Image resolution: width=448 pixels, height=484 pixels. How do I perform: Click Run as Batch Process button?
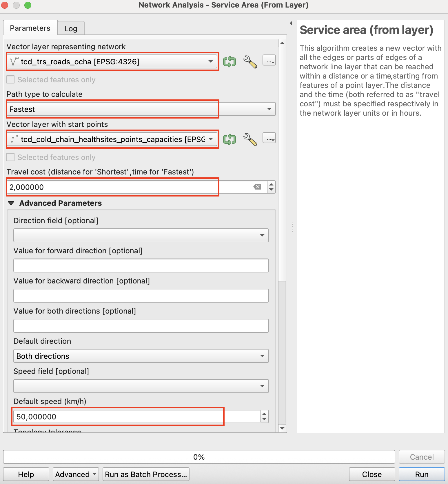coord(146,474)
